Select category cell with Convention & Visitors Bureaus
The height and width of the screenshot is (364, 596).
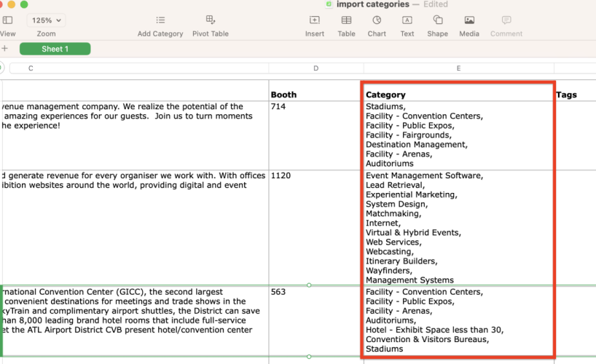tap(458, 321)
